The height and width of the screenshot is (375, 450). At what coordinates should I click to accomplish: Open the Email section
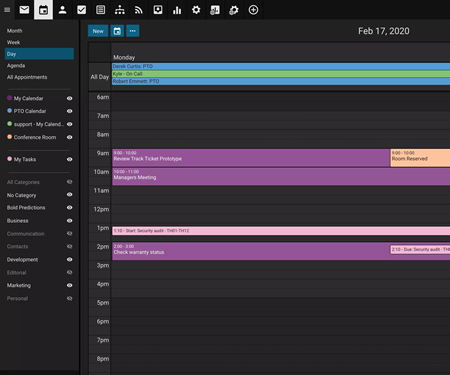[x=24, y=10]
